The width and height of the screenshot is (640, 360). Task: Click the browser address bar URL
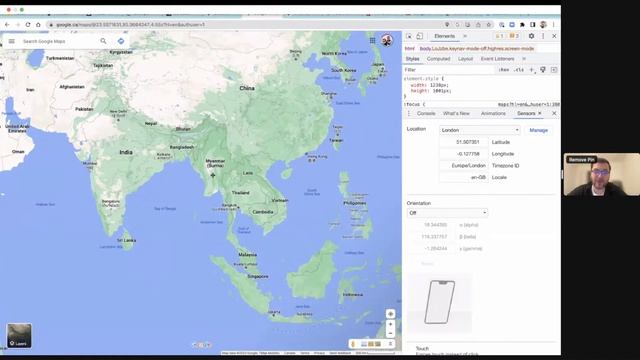[x=130, y=25]
